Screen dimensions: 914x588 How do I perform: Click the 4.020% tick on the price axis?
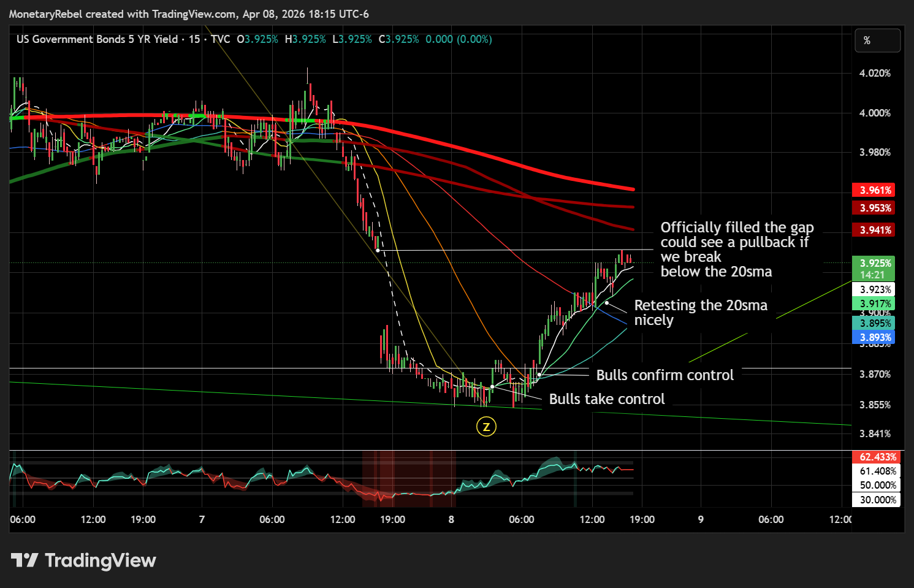coord(875,73)
